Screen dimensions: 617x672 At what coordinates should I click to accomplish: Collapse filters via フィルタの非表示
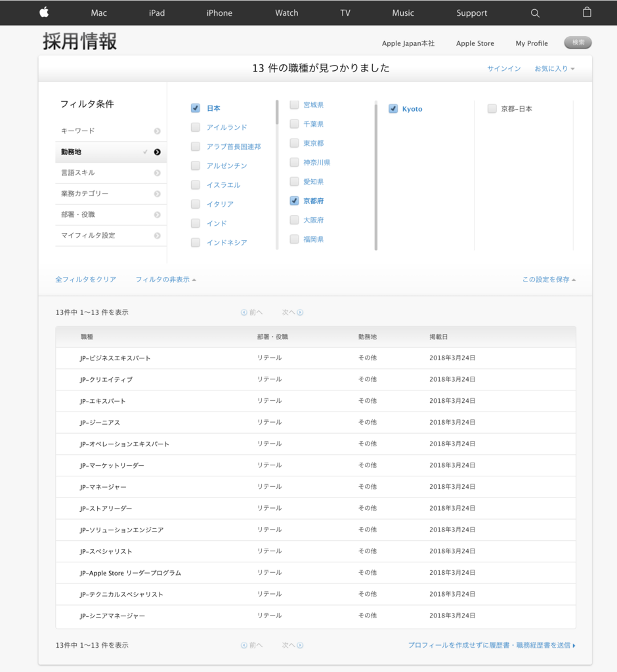[166, 280]
